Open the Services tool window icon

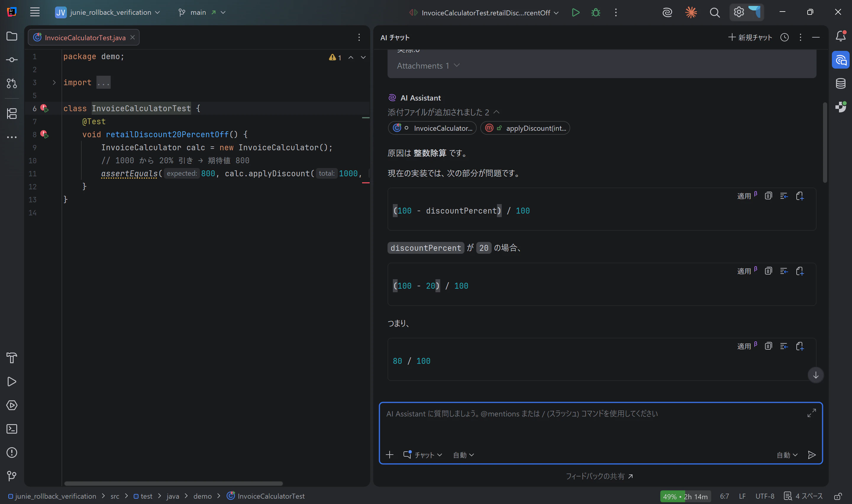point(12,405)
